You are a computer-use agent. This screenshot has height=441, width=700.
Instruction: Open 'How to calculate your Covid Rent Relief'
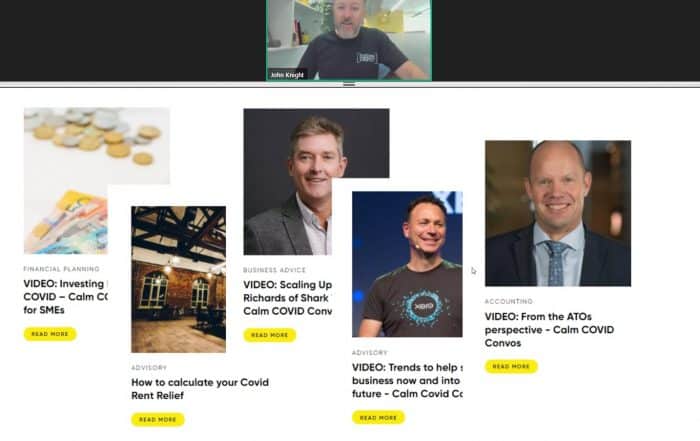(x=200, y=389)
